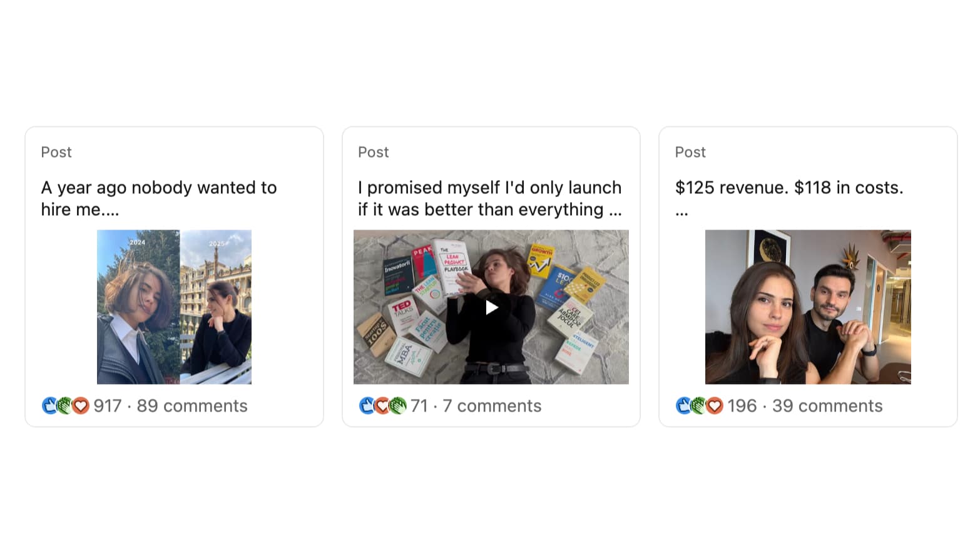Open the video thumbnail with scattered books
980x551 pixels.
click(x=491, y=307)
